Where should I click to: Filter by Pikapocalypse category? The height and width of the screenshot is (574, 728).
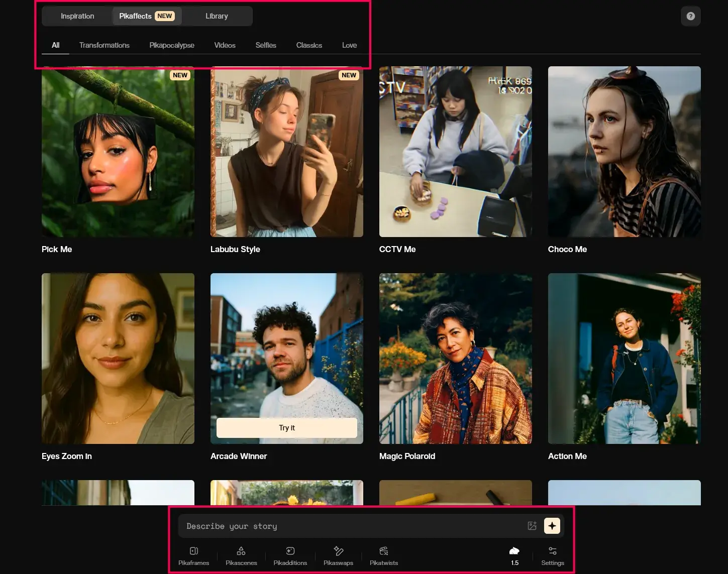pos(172,45)
